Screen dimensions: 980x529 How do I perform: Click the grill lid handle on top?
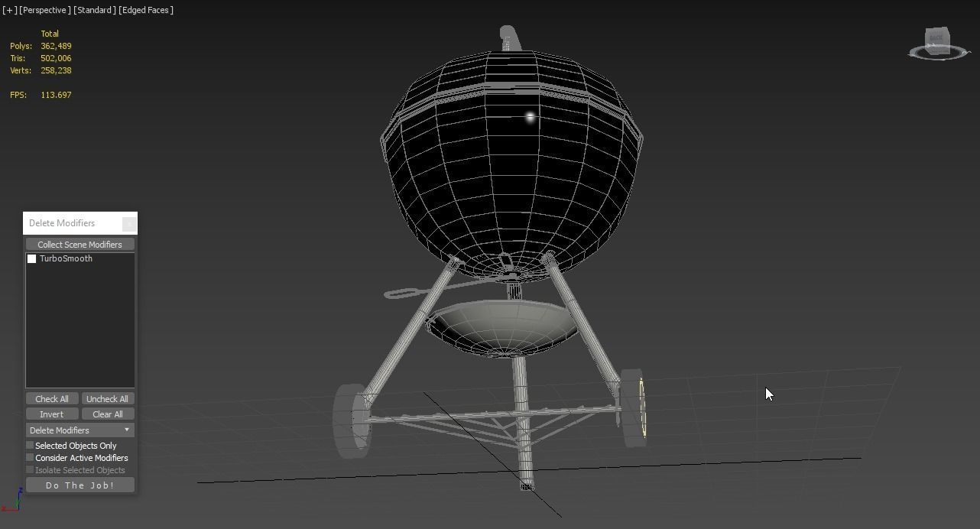[510, 38]
